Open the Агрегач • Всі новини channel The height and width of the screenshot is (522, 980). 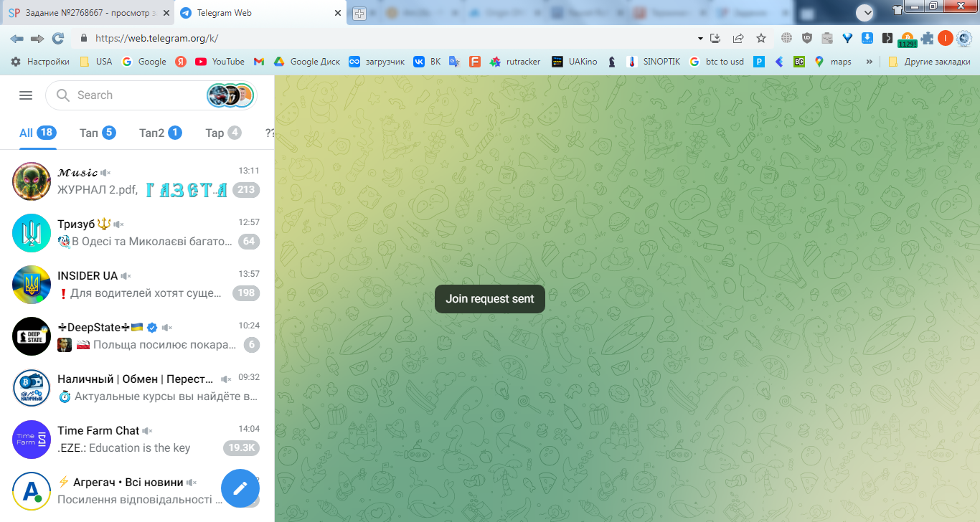point(137,491)
